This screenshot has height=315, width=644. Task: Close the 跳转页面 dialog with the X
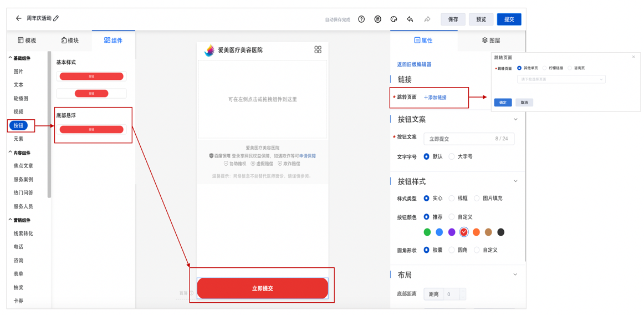tap(633, 57)
